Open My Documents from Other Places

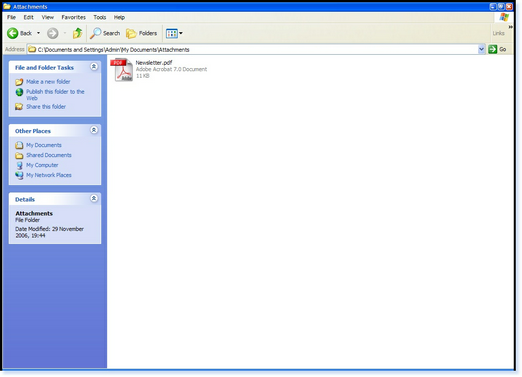tap(44, 145)
